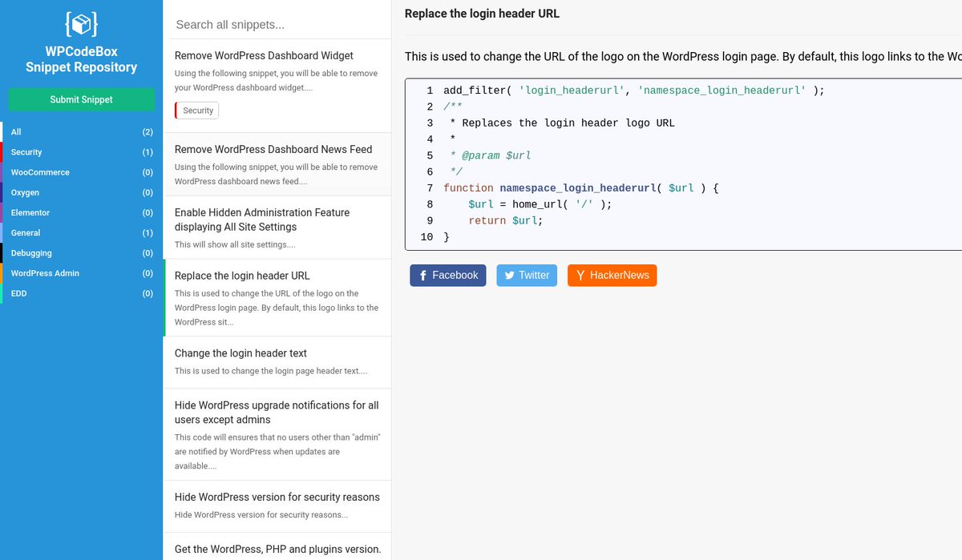
Task: Open the WooCommerce category
Action: pos(81,172)
